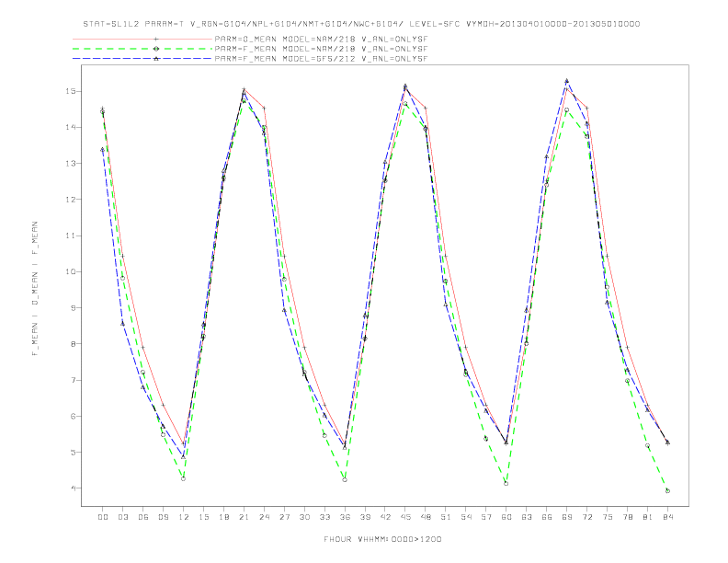Click x-axis tick label 00

(103, 517)
